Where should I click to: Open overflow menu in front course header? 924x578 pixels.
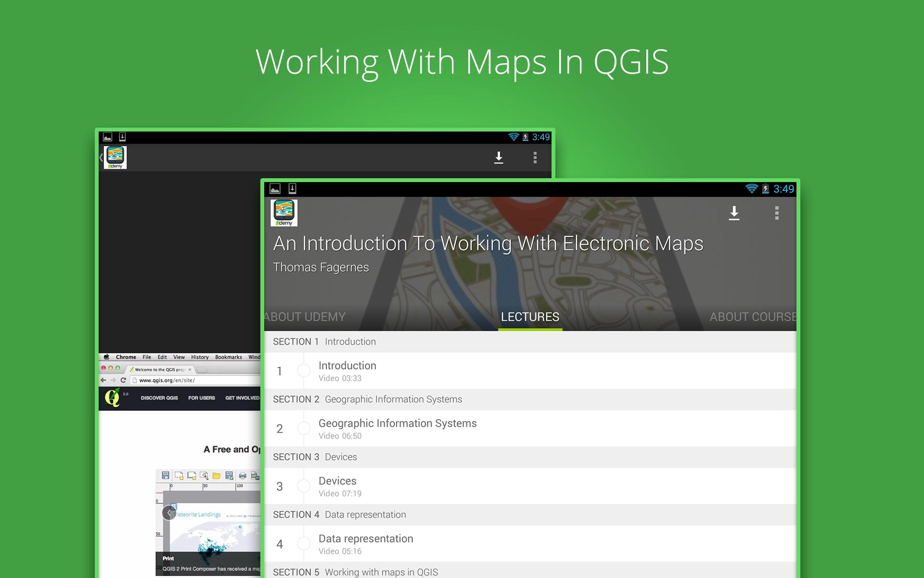(x=777, y=213)
